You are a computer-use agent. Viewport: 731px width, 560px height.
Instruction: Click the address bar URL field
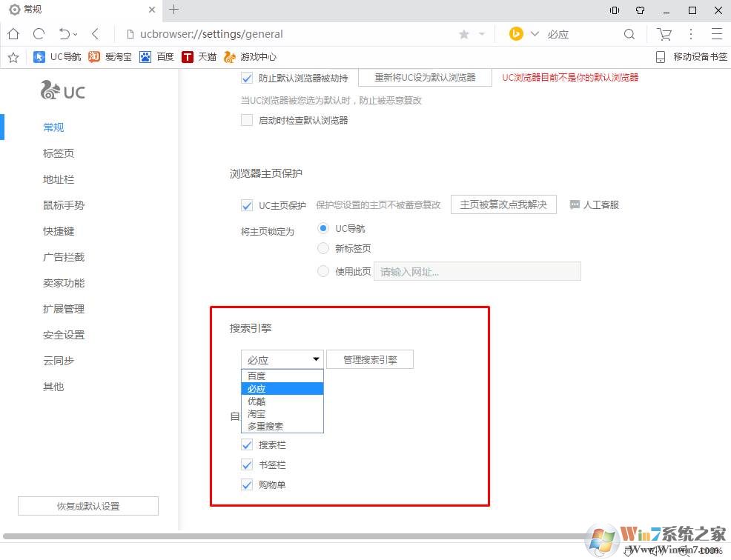[x=289, y=34]
